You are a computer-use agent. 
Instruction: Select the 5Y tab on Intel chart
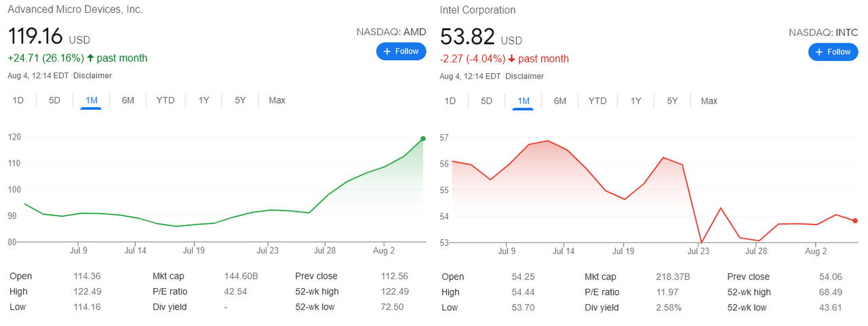672,101
